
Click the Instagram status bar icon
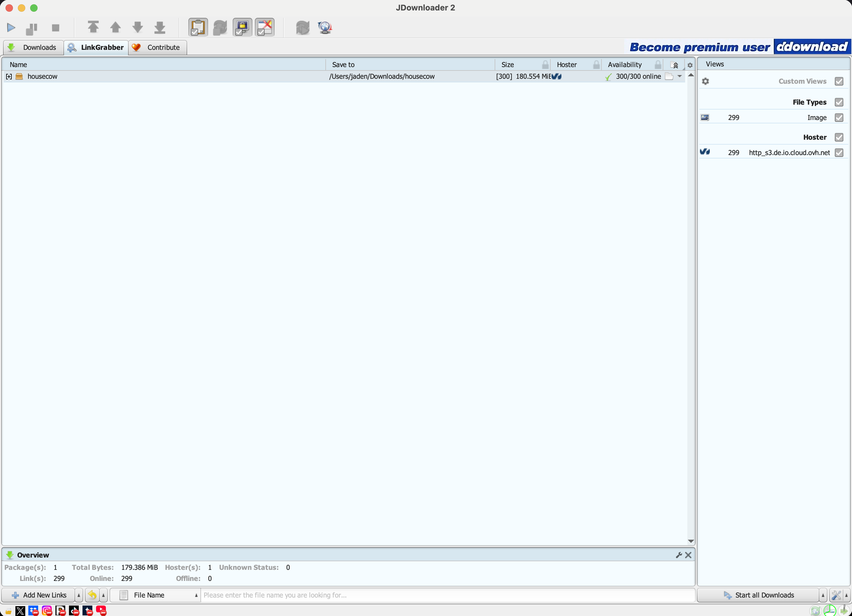tap(47, 611)
